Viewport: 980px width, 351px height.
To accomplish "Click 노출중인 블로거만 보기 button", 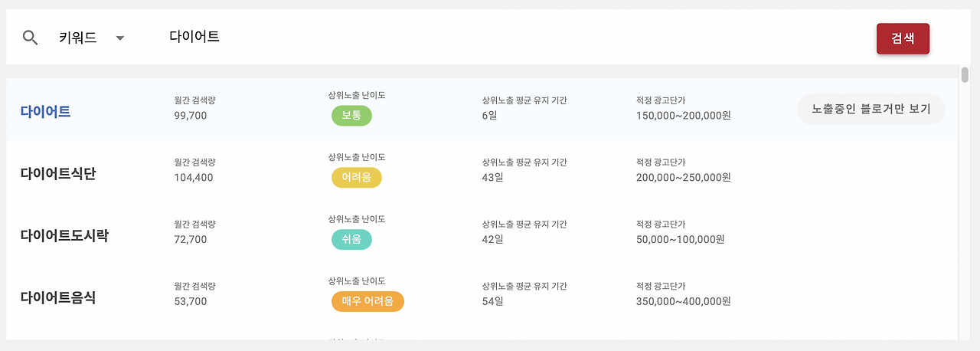I will [871, 109].
